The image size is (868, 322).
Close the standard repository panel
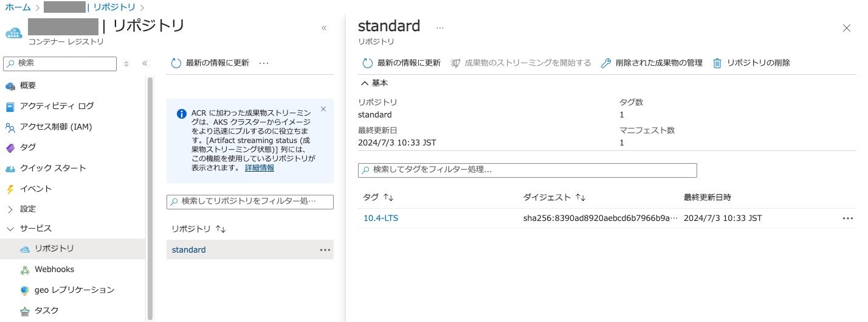click(x=847, y=28)
